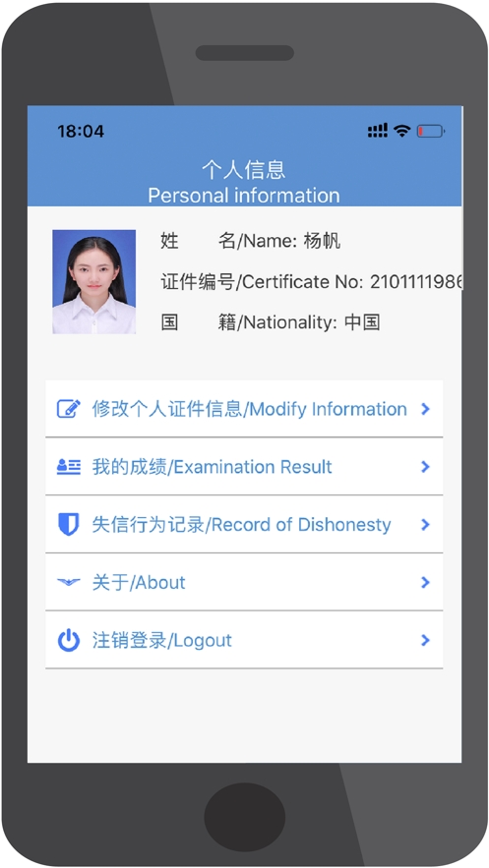Tap the Certificate No number field
The height and width of the screenshot is (868, 489).
pos(416,282)
